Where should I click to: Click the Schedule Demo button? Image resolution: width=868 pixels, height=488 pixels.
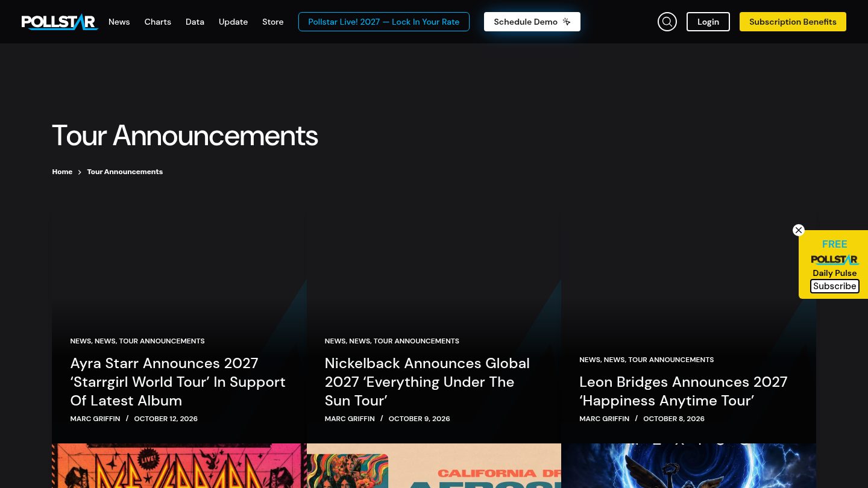coord(532,22)
